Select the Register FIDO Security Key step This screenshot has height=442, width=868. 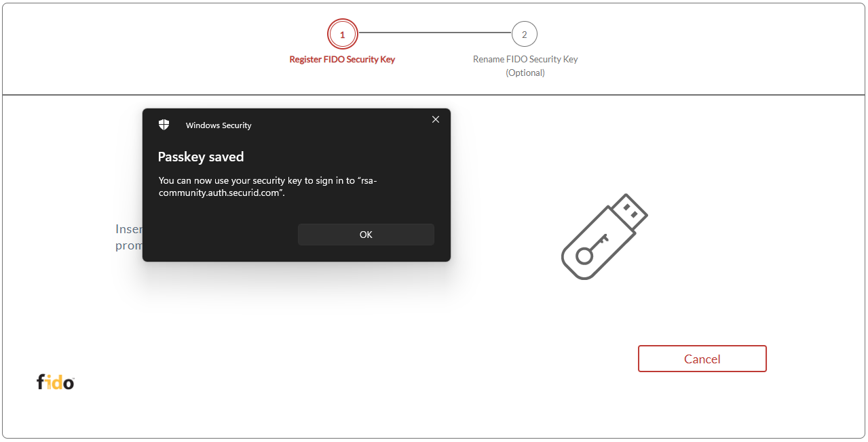click(342, 59)
